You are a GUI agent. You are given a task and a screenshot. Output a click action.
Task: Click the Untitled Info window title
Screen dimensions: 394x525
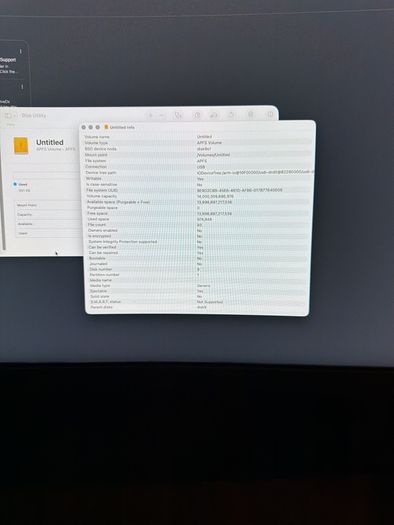(122, 127)
